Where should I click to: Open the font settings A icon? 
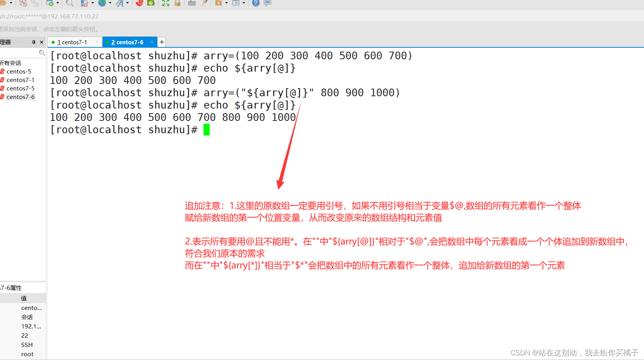(119, 3)
